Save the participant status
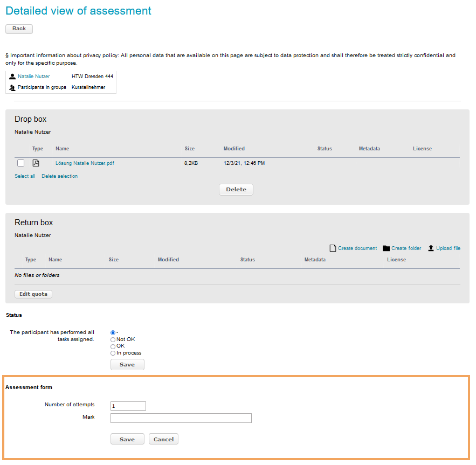 click(x=127, y=365)
